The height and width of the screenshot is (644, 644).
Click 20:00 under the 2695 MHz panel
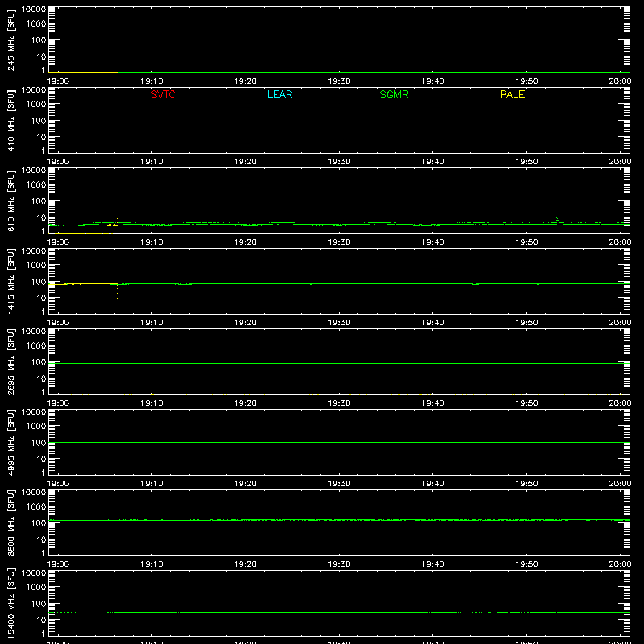click(620, 403)
